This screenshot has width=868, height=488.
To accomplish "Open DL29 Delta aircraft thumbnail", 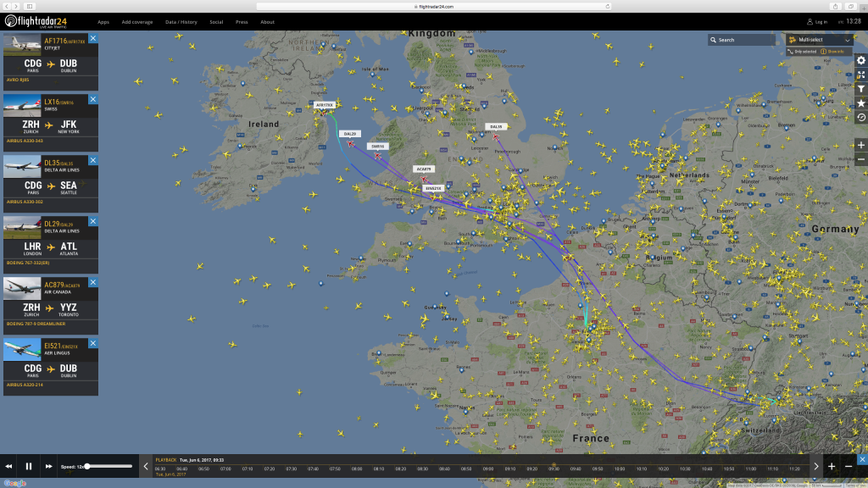I will click(22, 227).
